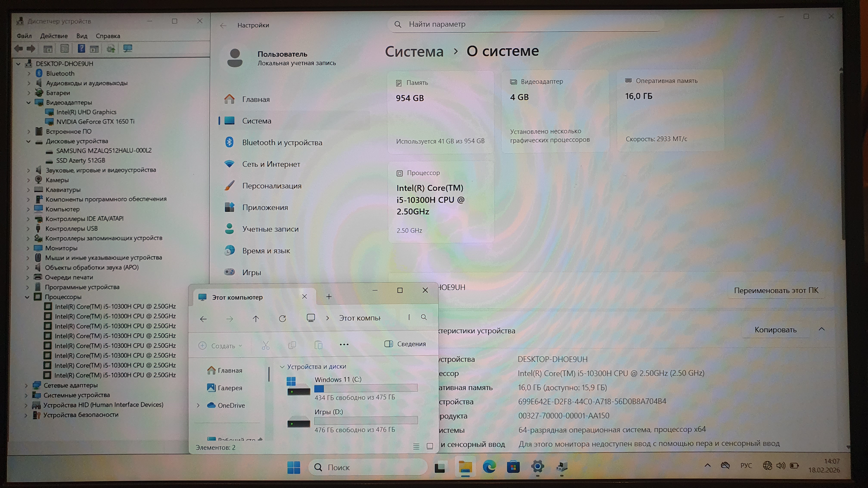Click the Device Manager help toolbar icon

click(81, 49)
